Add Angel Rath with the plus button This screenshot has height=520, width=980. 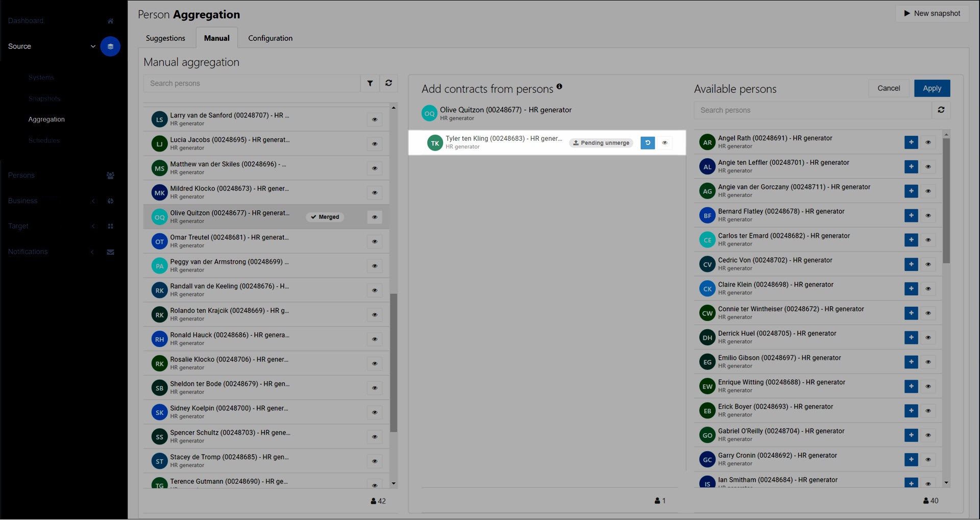pos(911,142)
